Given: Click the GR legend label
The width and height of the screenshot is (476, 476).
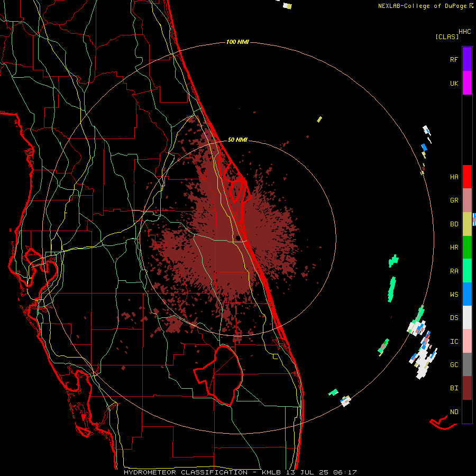Looking at the screenshot, I should pos(454,200).
